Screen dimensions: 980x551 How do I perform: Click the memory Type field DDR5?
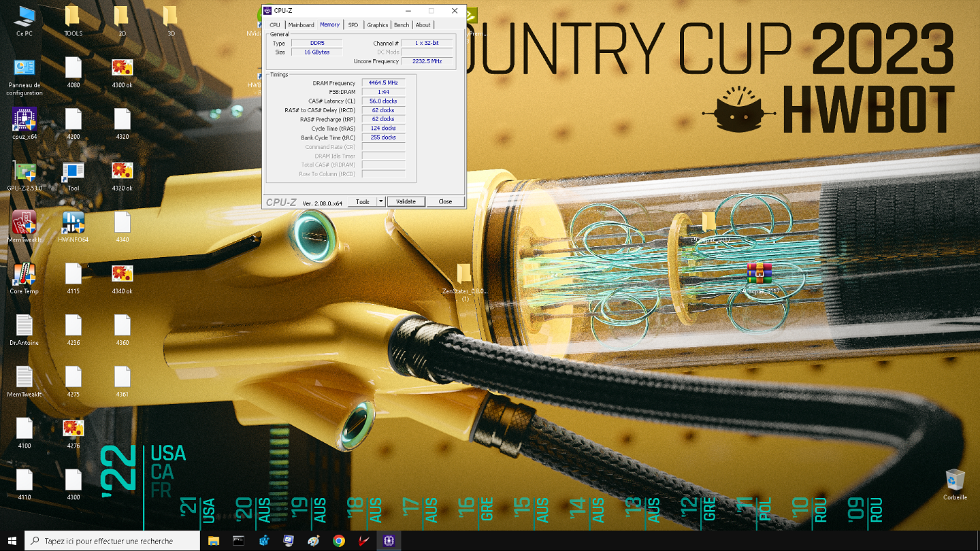(x=317, y=43)
